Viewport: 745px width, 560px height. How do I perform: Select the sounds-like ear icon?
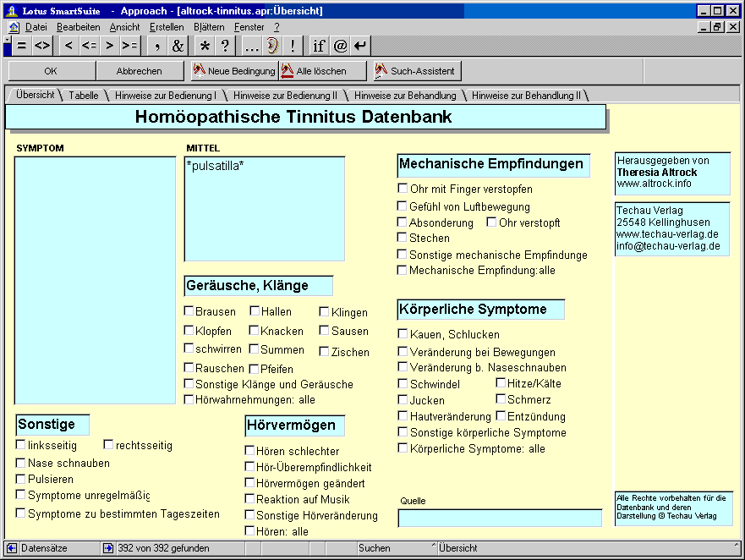271,47
